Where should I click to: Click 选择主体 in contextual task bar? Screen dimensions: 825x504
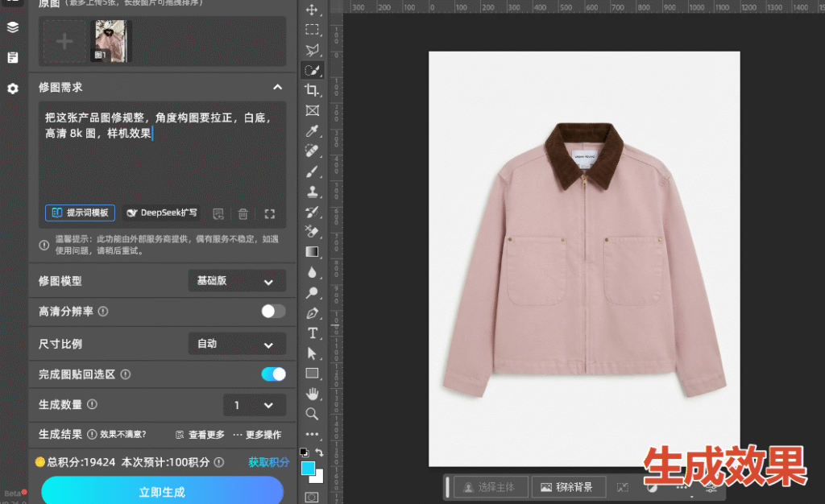click(490, 486)
